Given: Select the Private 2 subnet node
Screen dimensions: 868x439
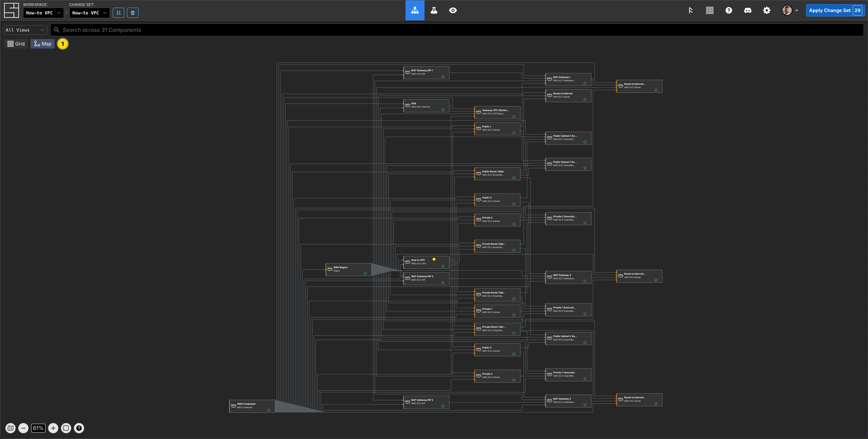Looking at the screenshot, I should pos(497,220).
